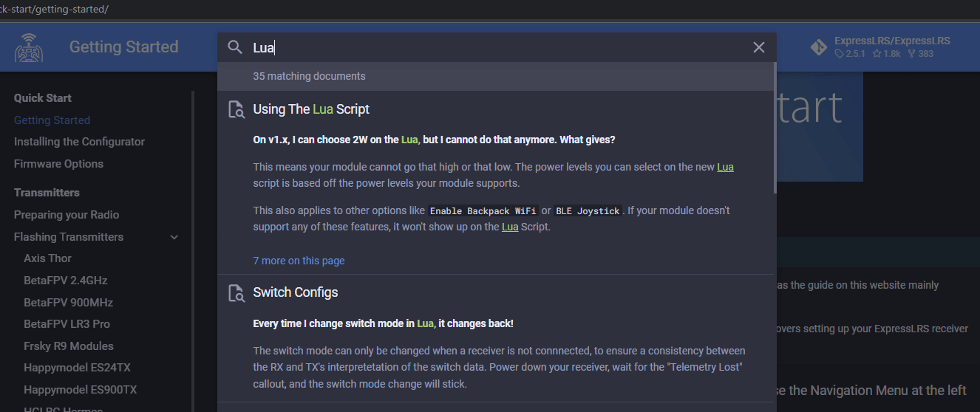Click in the Lua search input field

(x=497, y=47)
